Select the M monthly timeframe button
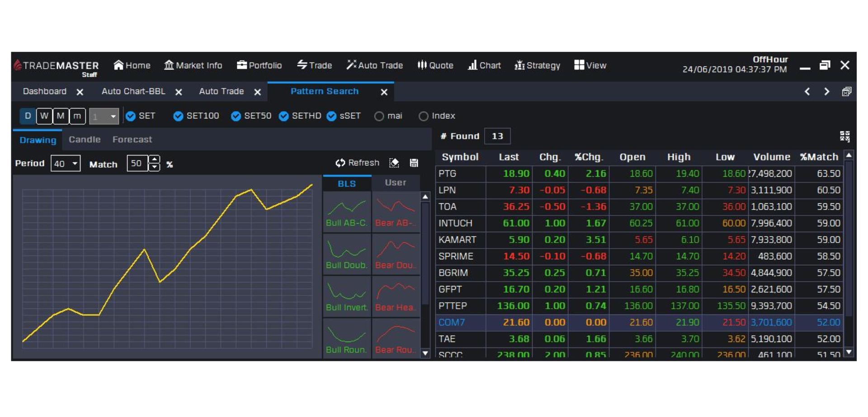 point(61,116)
